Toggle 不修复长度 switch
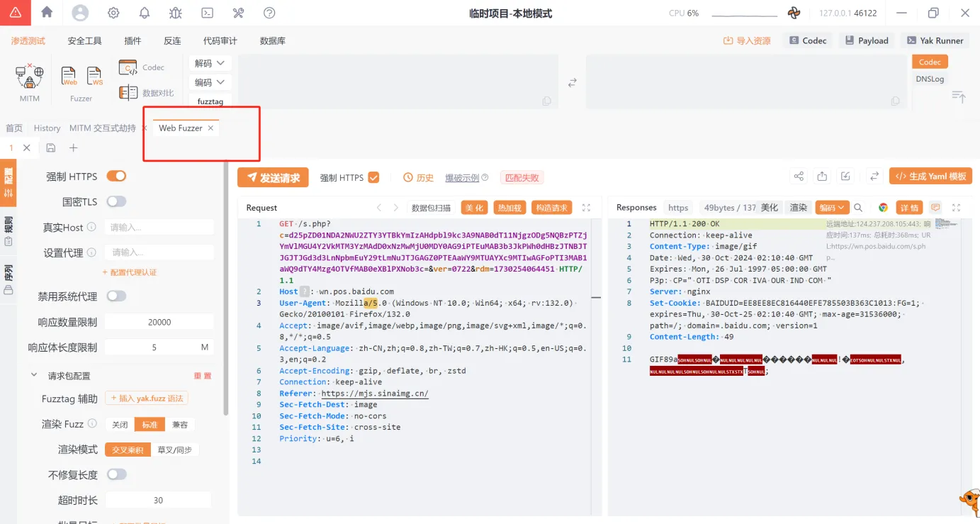980x524 pixels. 116,474
